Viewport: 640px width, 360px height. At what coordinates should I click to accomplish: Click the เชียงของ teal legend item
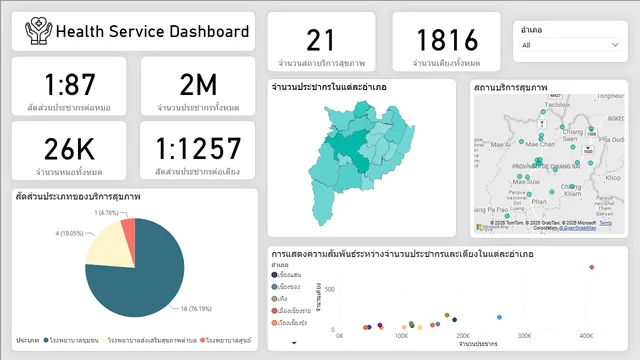[286, 287]
